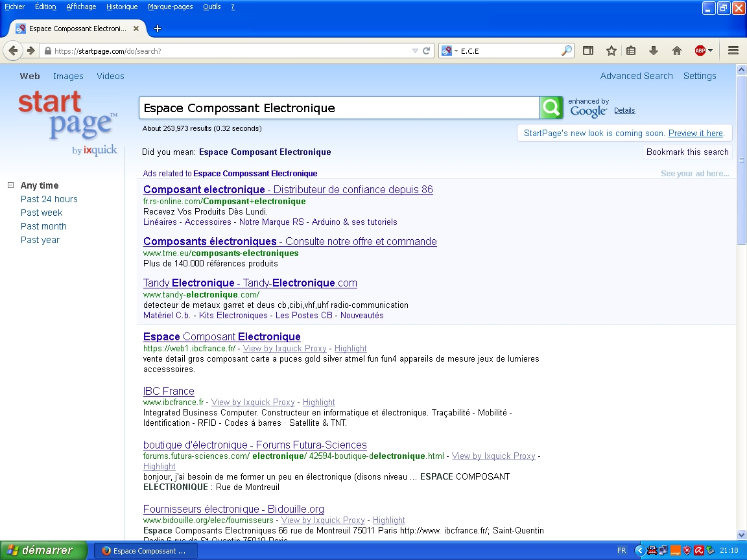
Task: Open the sidebar panel icon in toolbar
Action: (x=588, y=51)
